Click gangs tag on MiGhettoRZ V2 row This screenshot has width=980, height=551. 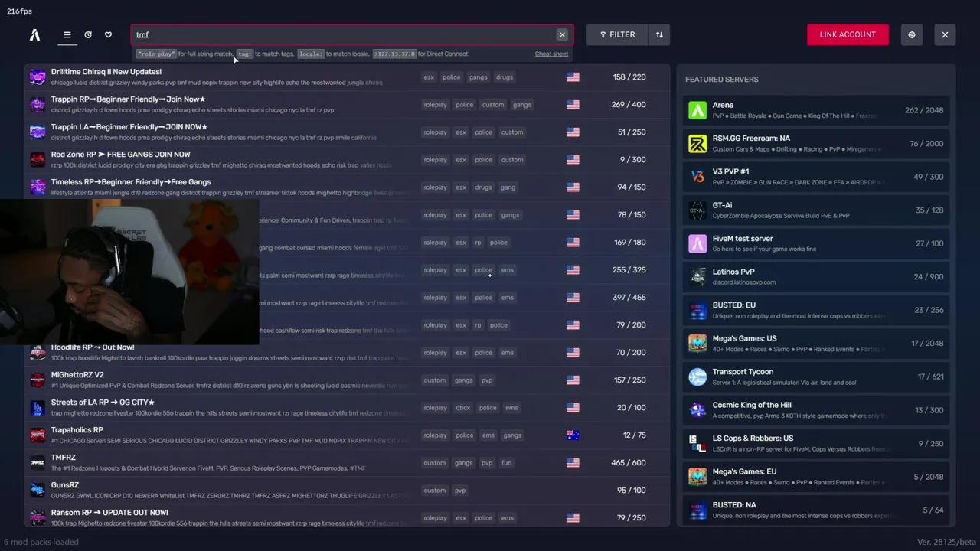pos(463,380)
